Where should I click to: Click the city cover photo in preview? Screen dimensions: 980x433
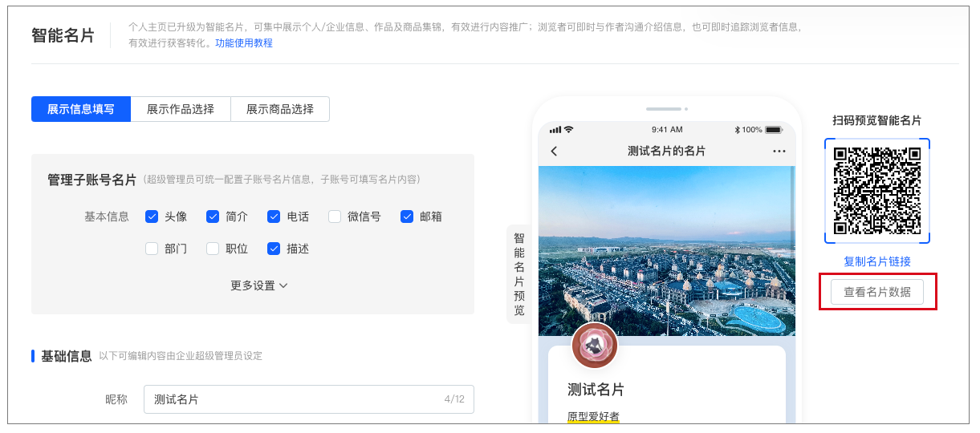pos(667,251)
